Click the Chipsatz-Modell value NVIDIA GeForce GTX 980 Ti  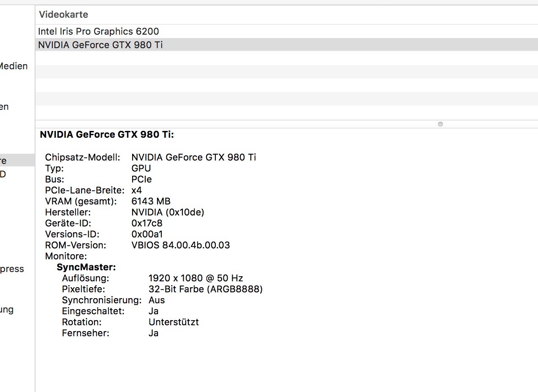(x=194, y=157)
